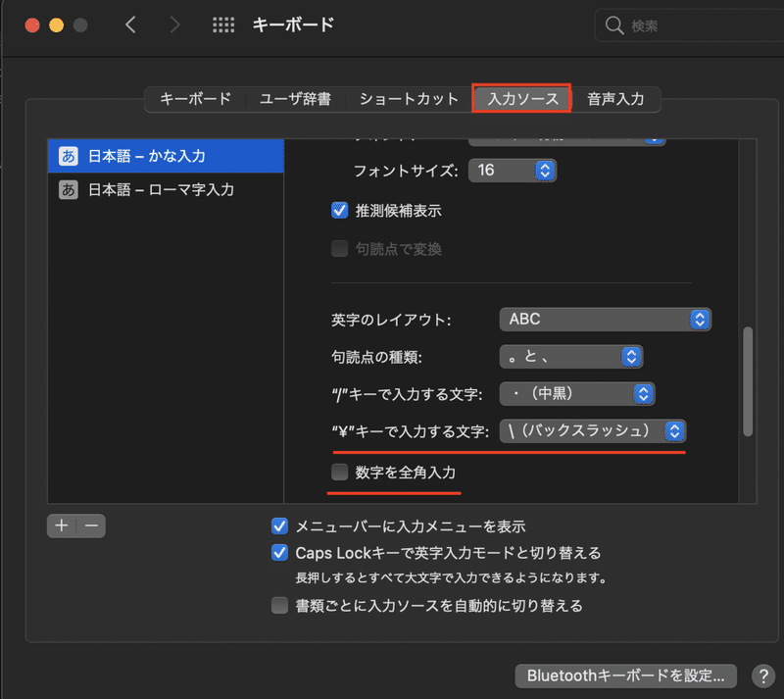Click the あ icon beside 日本語 – ローマ字入力
Screen dimensions: 784x699
[x=67, y=189]
